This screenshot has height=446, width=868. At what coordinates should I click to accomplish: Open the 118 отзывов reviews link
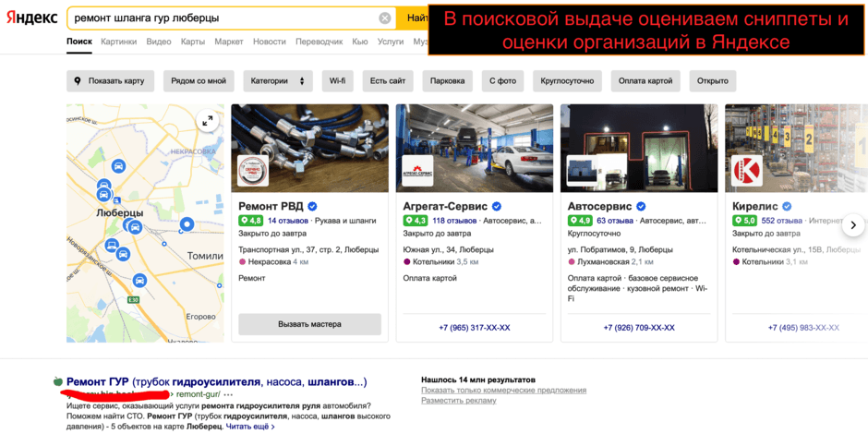click(454, 221)
